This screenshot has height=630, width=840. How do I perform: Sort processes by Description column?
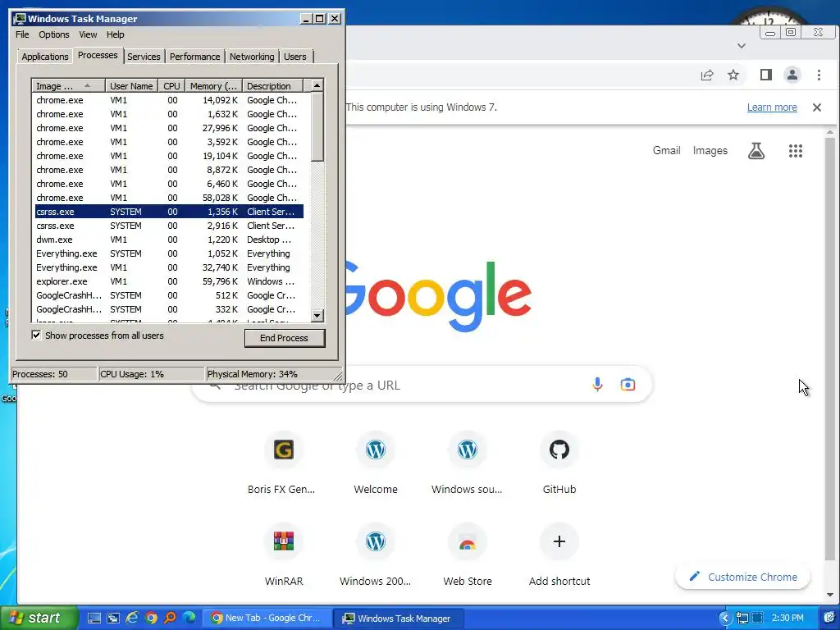point(272,85)
